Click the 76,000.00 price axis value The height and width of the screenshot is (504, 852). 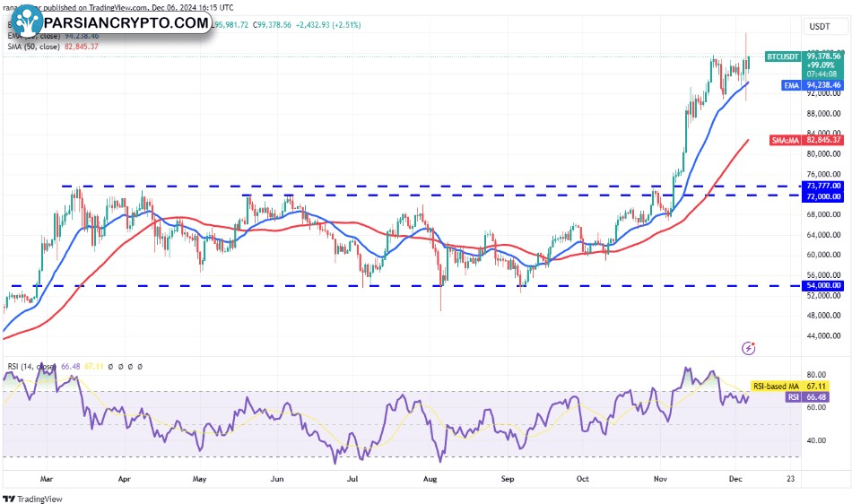tap(823, 174)
